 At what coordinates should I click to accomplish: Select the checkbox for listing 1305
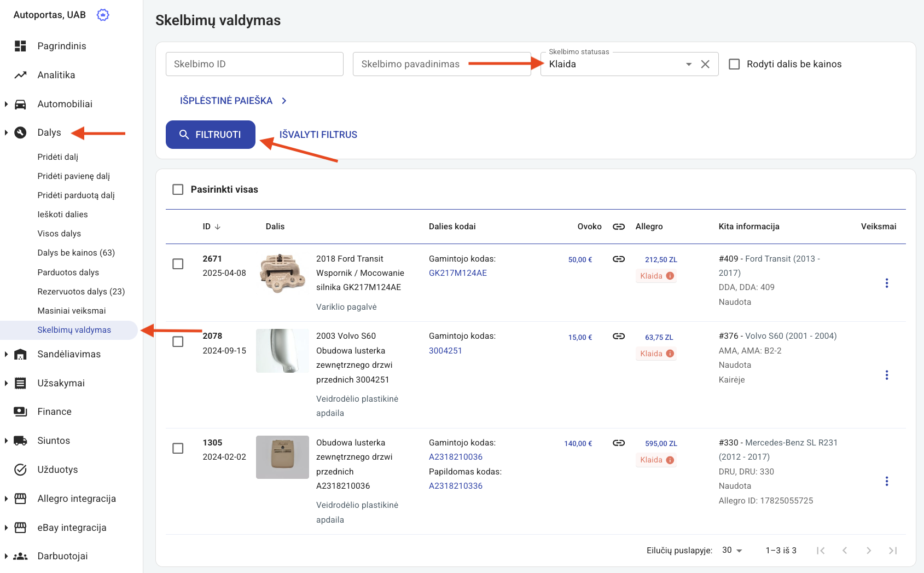point(178,448)
